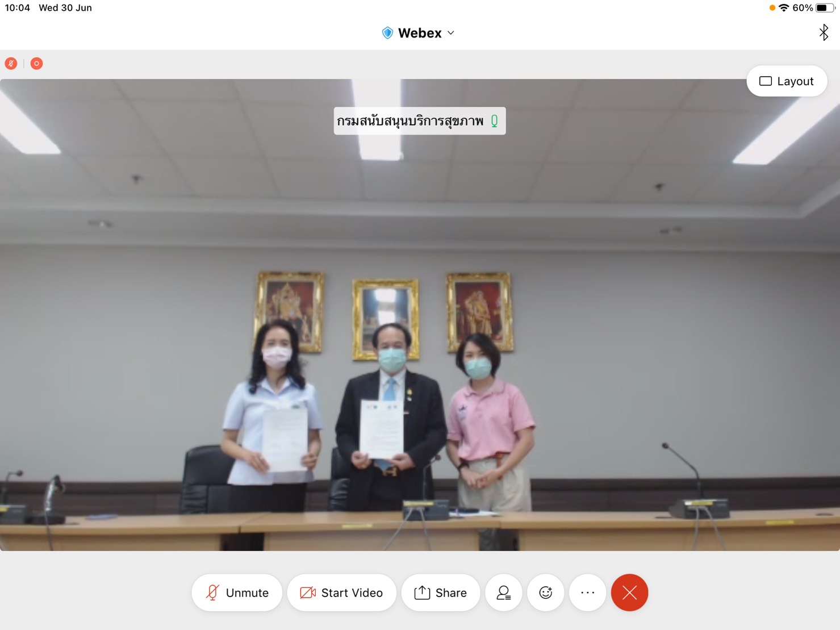Open the emoji reactions panel
This screenshot has height=630, width=840.
click(545, 593)
